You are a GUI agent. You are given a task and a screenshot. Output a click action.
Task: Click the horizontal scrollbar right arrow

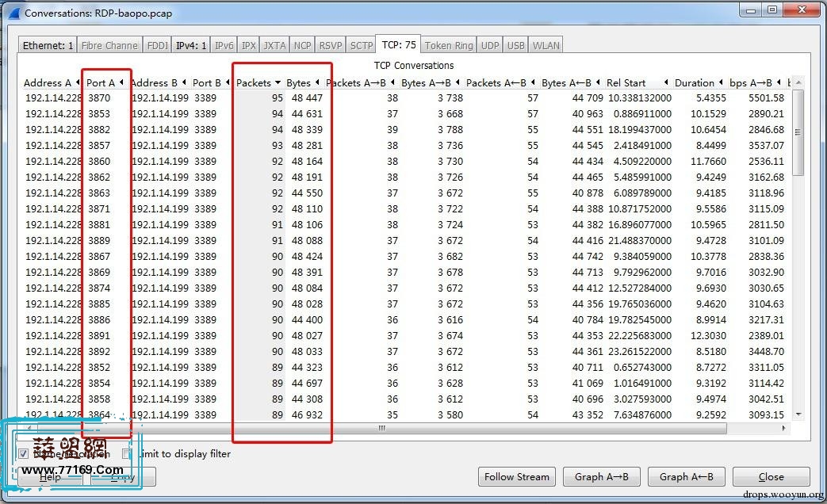(x=784, y=429)
